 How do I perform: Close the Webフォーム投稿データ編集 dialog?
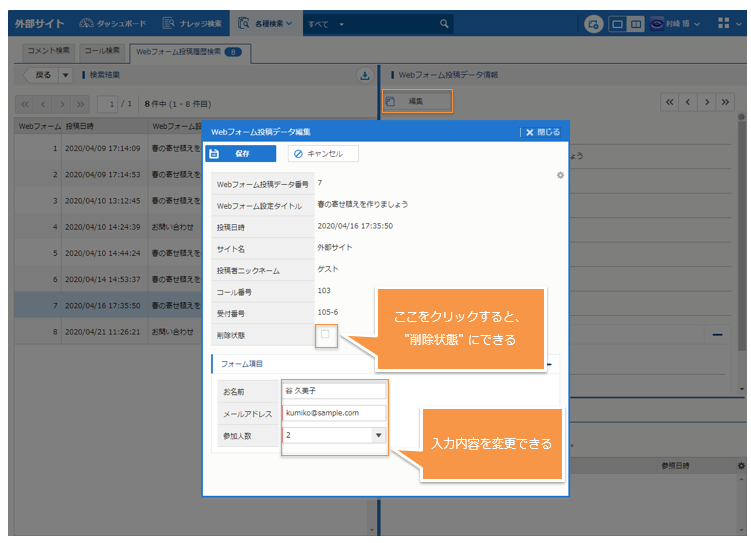(x=541, y=131)
